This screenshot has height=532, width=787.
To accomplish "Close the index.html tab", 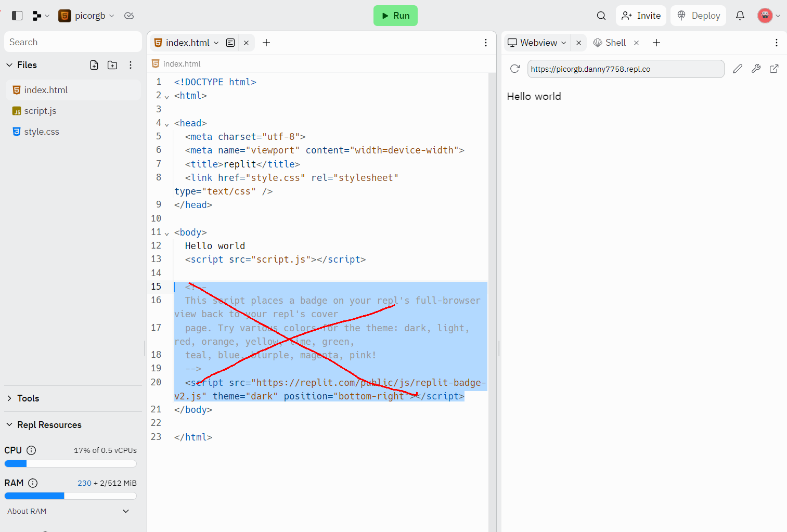I will click(x=246, y=43).
